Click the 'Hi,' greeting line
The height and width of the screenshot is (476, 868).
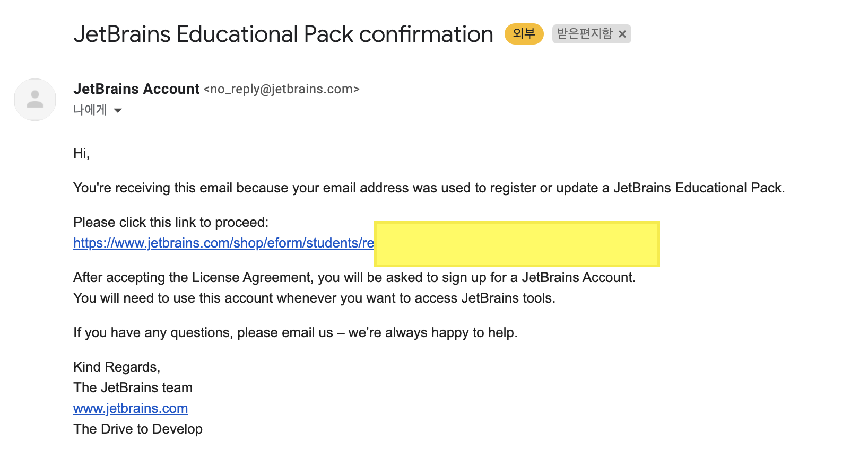82,153
